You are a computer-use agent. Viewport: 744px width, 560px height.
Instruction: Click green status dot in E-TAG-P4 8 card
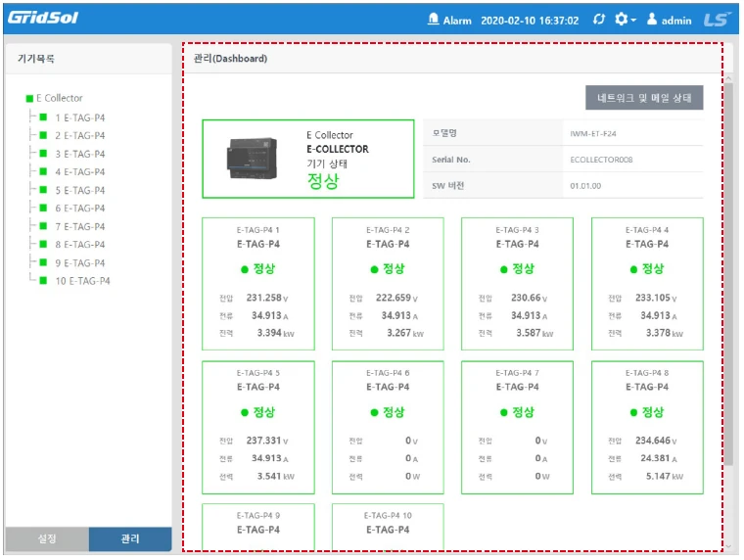coord(633,413)
